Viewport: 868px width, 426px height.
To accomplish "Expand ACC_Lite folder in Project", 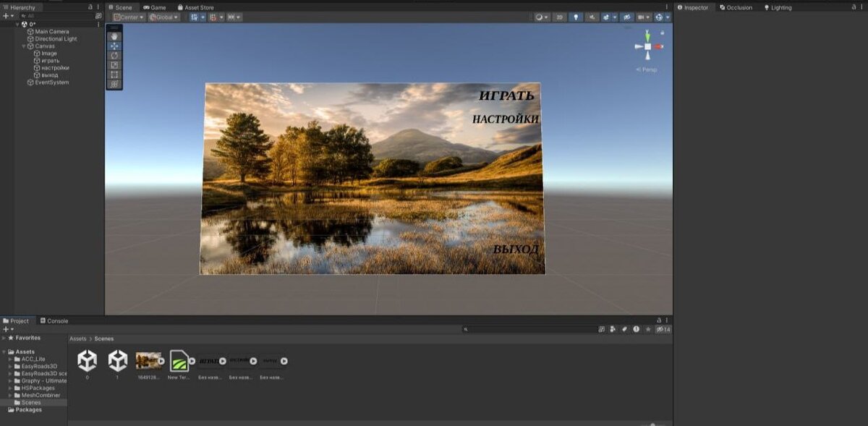I will point(10,359).
